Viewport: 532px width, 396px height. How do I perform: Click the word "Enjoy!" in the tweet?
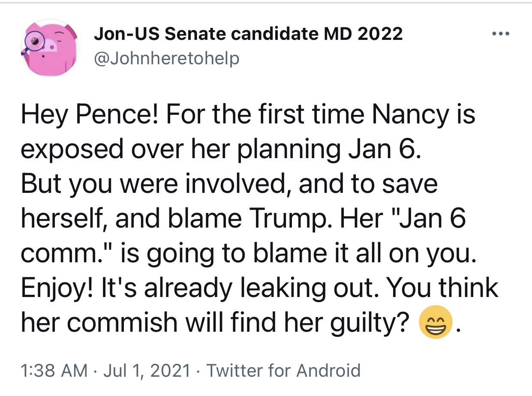[58, 288]
